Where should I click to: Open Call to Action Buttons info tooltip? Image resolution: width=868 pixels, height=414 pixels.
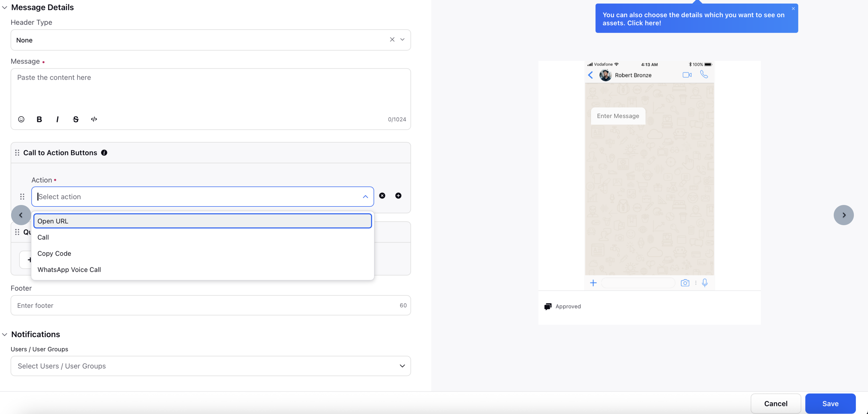(x=104, y=153)
